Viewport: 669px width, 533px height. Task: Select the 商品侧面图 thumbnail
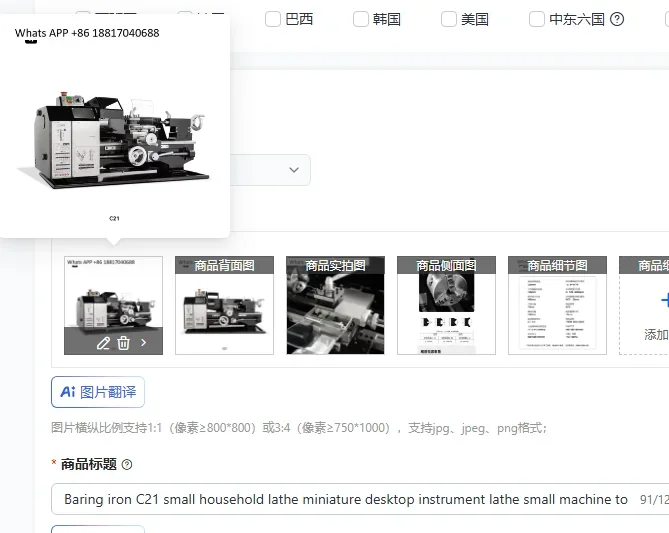point(446,305)
